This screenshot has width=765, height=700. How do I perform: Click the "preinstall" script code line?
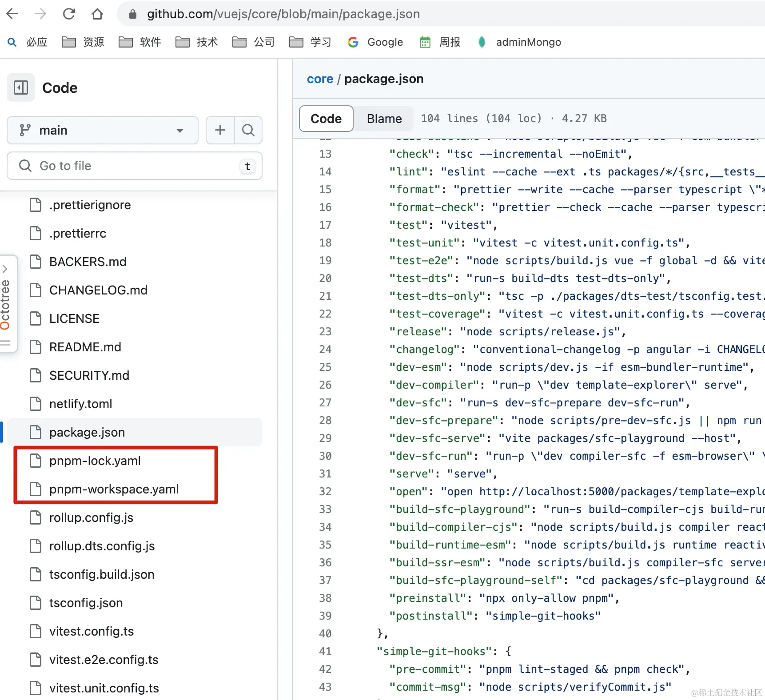click(504, 598)
